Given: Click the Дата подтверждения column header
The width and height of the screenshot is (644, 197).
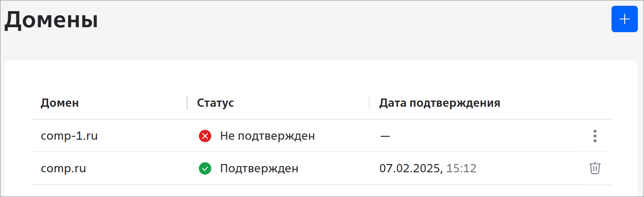Looking at the screenshot, I should coord(440,103).
